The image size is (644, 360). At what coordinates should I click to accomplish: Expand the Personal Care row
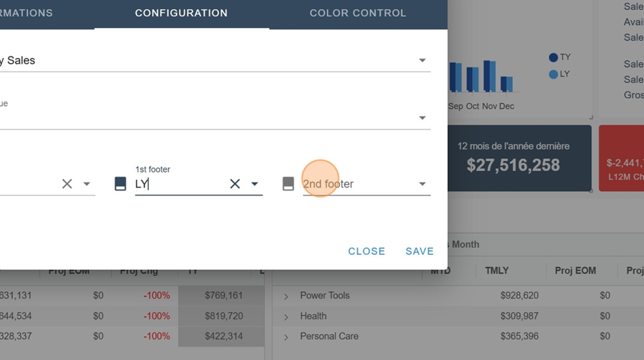(x=286, y=336)
